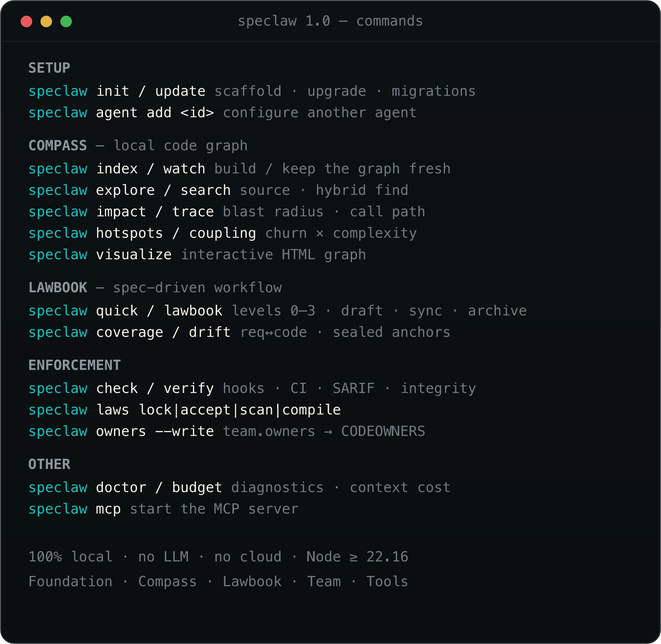Screen dimensions: 661x644
Task: Click the 'doctor / budget' command
Action: click(159, 488)
